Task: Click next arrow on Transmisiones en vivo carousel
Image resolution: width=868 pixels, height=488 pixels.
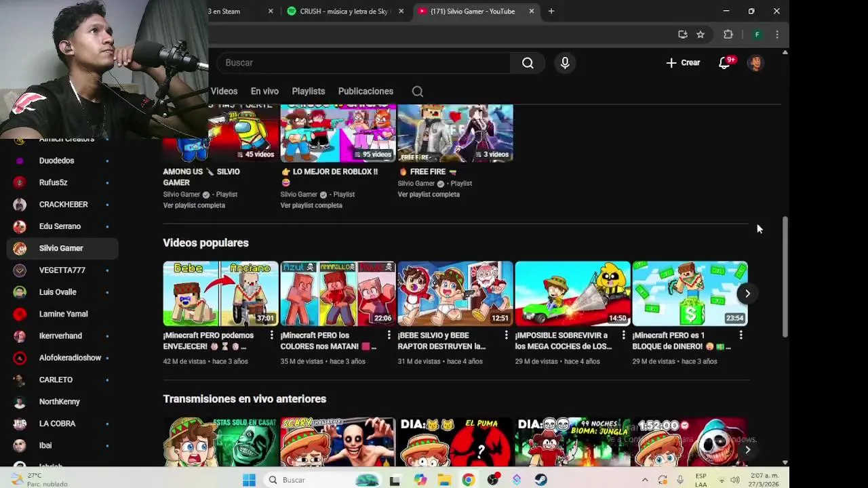Action: [x=747, y=449]
